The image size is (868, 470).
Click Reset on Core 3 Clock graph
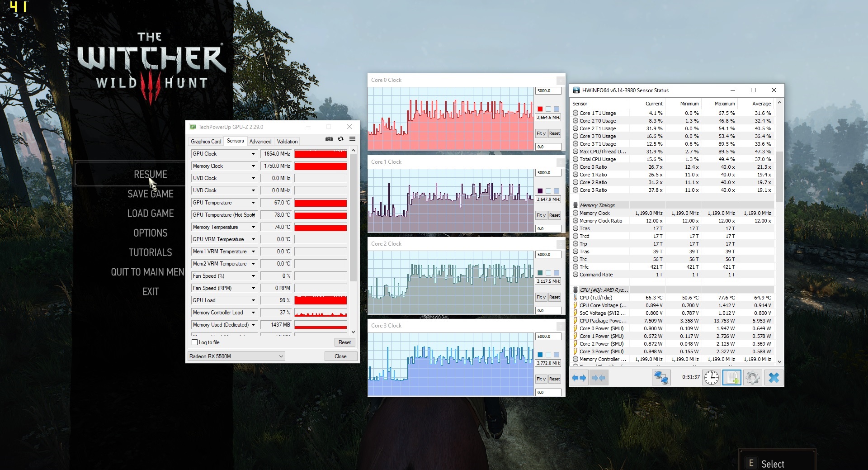pyautogui.click(x=554, y=379)
